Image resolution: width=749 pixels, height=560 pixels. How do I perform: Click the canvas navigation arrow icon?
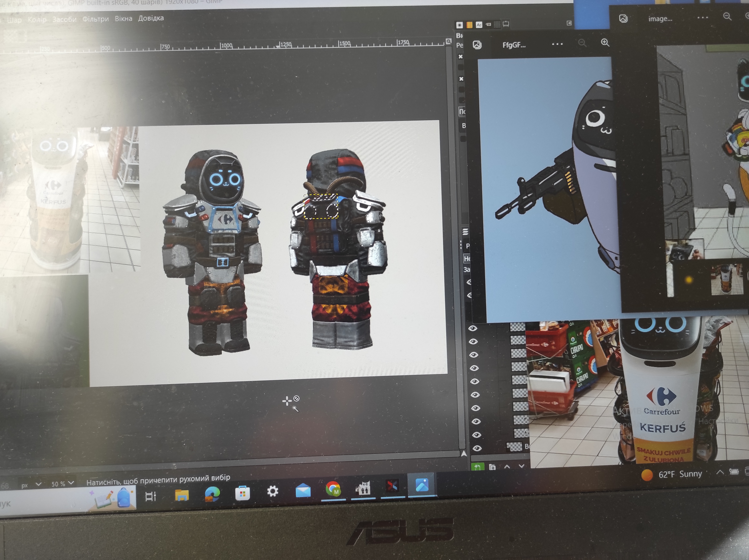pyautogui.click(x=464, y=454)
